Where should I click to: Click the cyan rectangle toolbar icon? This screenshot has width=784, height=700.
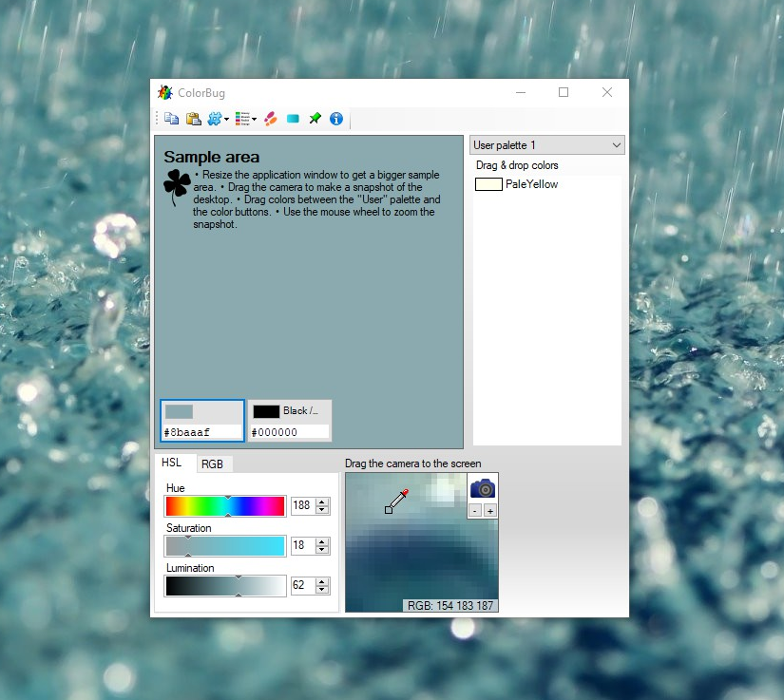pyautogui.click(x=293, y=119)
